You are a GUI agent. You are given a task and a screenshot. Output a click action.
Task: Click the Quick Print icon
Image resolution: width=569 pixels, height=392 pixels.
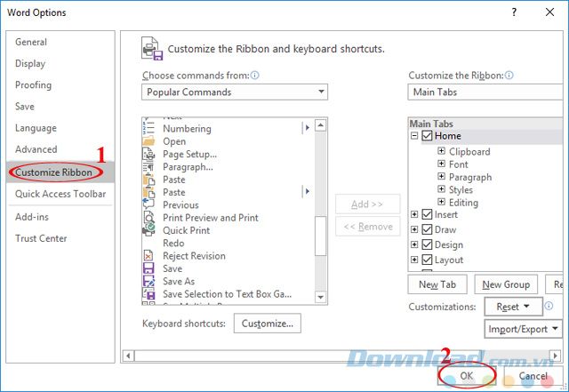(148, 230)
